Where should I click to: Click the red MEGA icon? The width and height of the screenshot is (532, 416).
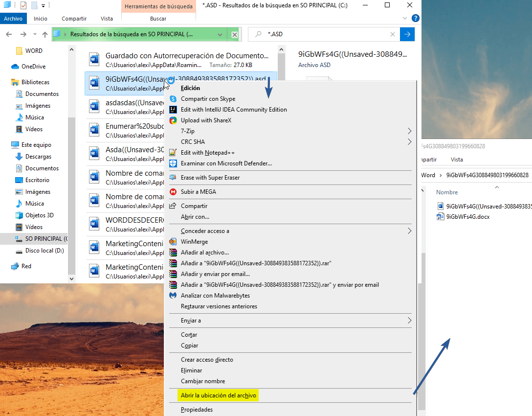pyautogui.click(x=173, y=192)
